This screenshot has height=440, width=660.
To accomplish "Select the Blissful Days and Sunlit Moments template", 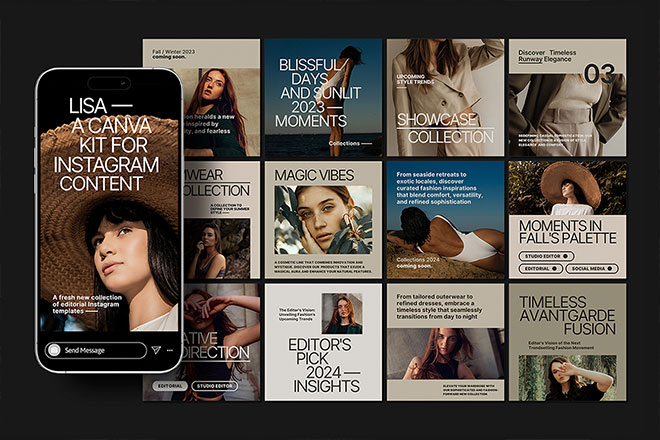I will (x=323, y=98).
